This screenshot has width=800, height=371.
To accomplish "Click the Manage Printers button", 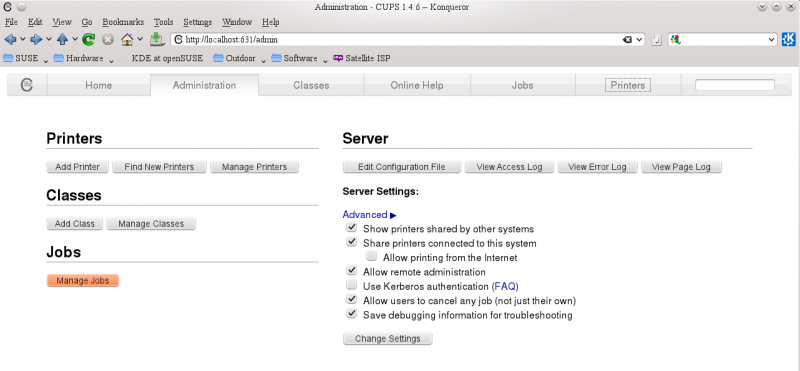I will coord(254,167).
